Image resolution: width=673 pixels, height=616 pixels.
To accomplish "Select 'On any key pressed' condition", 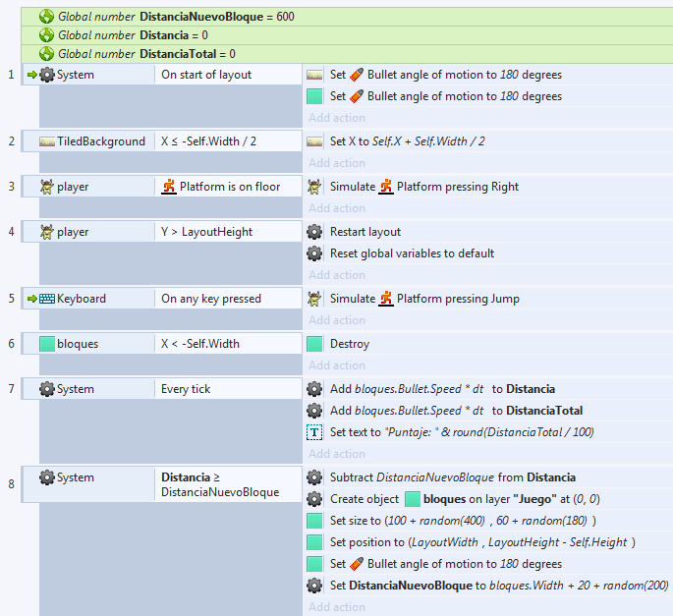I will click(x=210, y=299).
